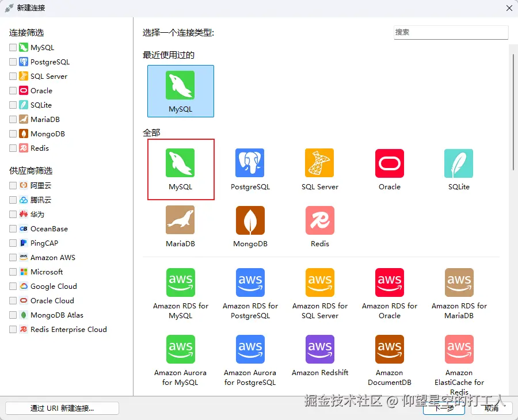The image size is (518, 420).
Task: Click the 搜索 search field
Action: pos(451,32)
